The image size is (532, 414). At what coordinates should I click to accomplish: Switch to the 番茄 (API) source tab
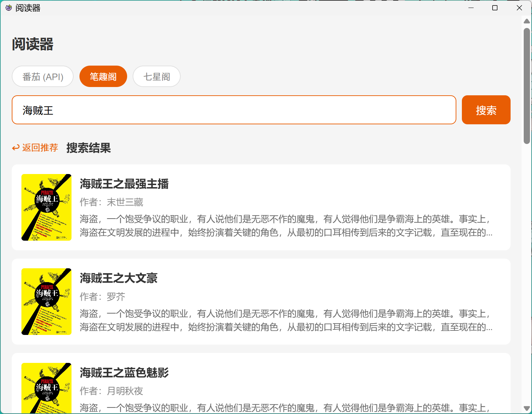(x=43, y=76)
